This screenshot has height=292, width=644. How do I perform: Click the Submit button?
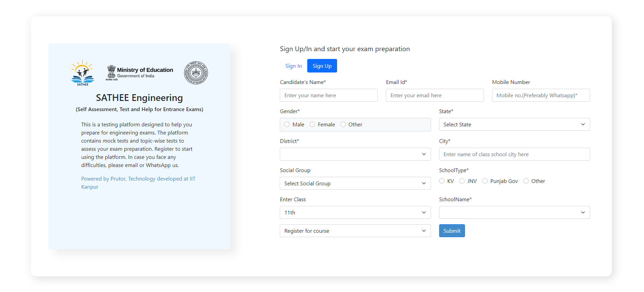452,231
